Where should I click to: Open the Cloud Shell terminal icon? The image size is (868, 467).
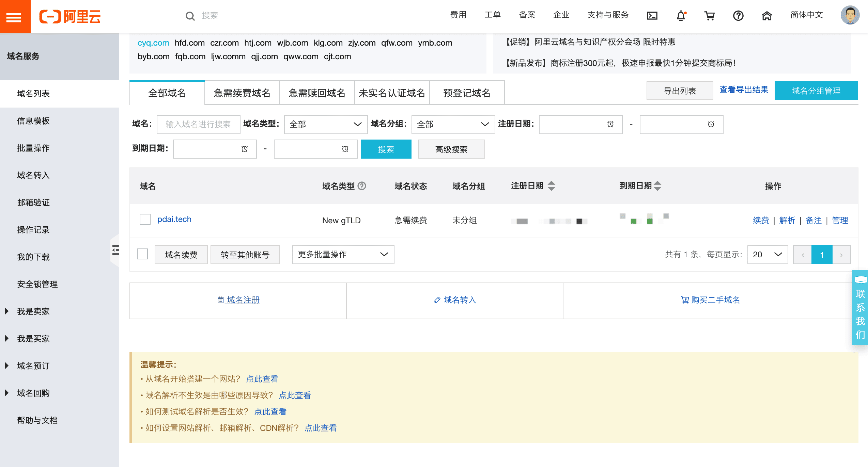tap(652, 16)
